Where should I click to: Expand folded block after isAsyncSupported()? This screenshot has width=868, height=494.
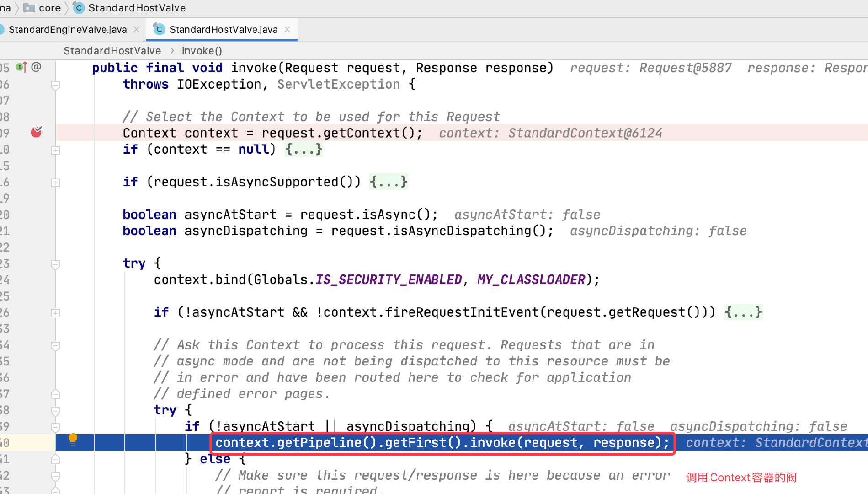pyautogui.click(x=389, y=182)
